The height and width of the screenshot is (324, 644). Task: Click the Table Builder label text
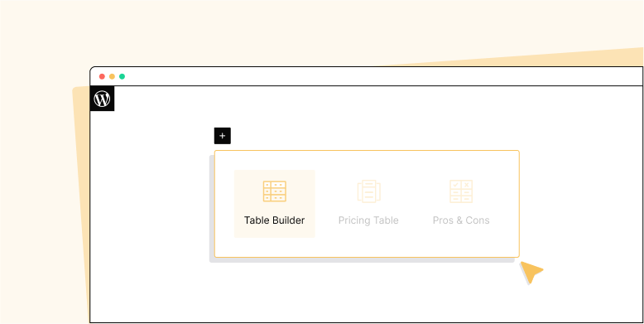point(274,220)
